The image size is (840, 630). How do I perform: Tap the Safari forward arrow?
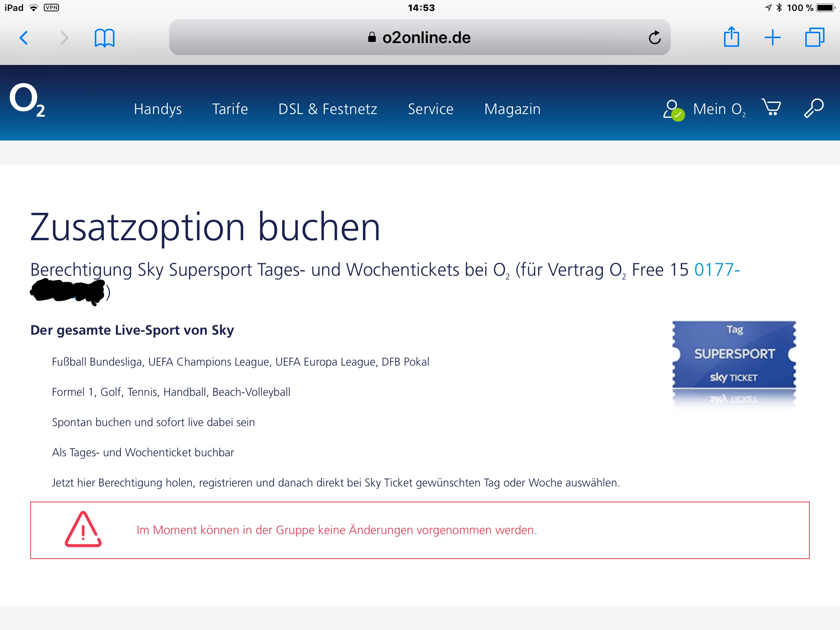coord(65,38)
